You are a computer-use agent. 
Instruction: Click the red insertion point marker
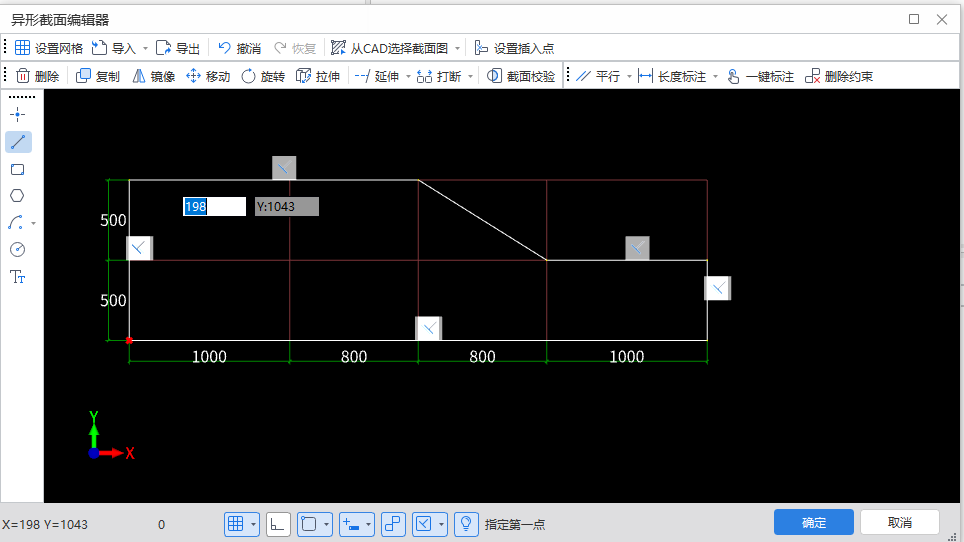(129, 340)
